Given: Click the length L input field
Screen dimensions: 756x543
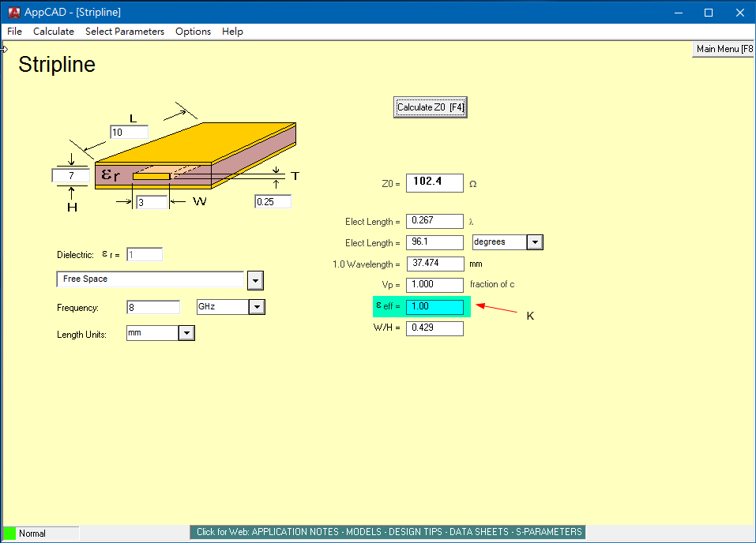Looking at the screenshot, I should pyautogui.click(x=129, y=132).
